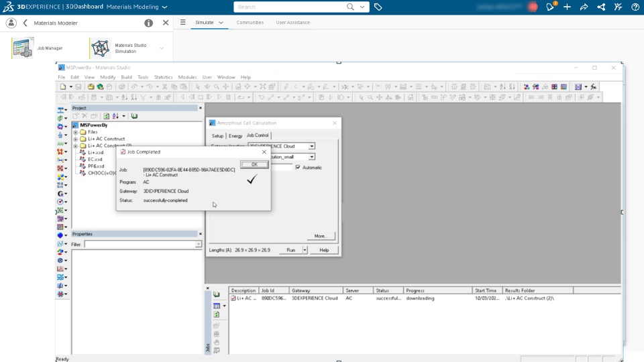Click the delete X icon in Project toolbar
This screenshot has height=362, width=644.
coord(85,116)
